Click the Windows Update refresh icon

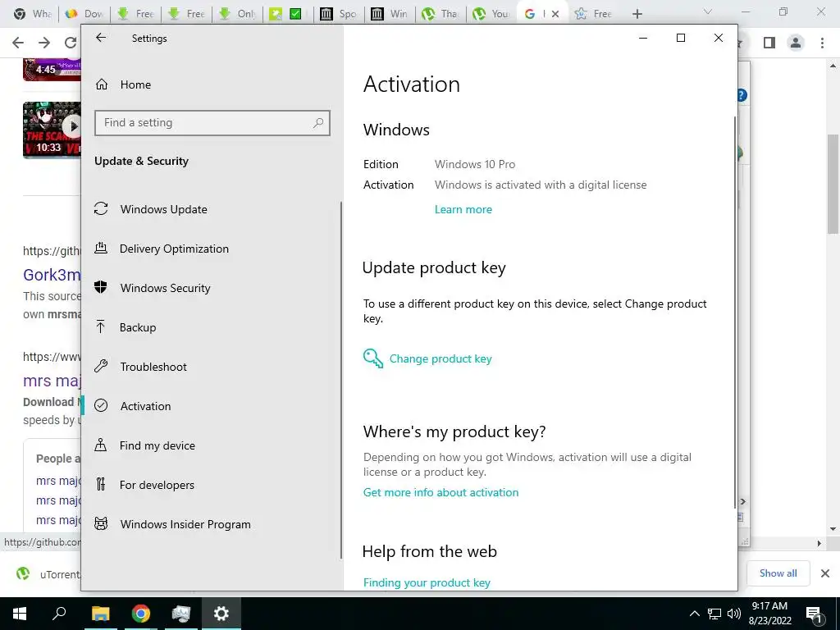(x=101, y=209)
